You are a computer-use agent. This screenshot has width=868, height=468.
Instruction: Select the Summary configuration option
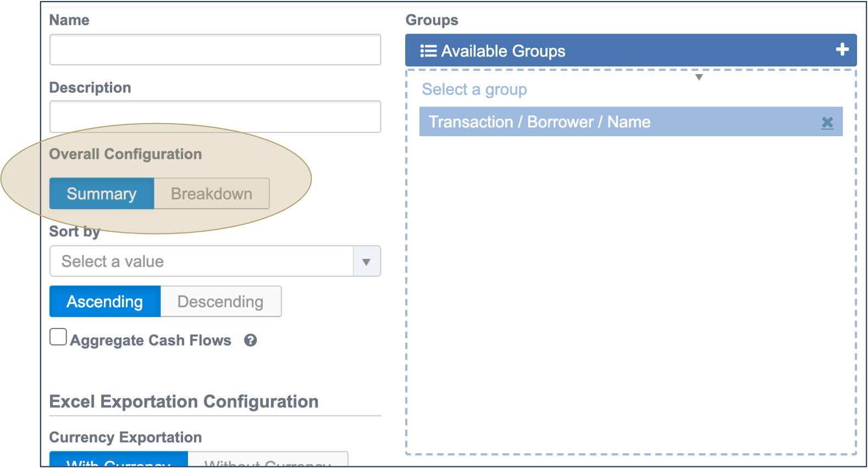click(102, 194)
